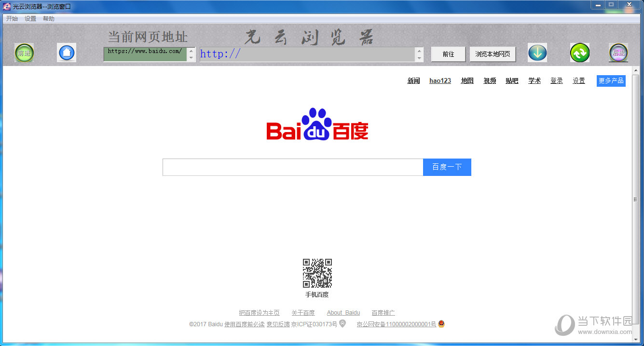Click the 手机百度 QR code
644x346 pixels.
tap(317, 273)
